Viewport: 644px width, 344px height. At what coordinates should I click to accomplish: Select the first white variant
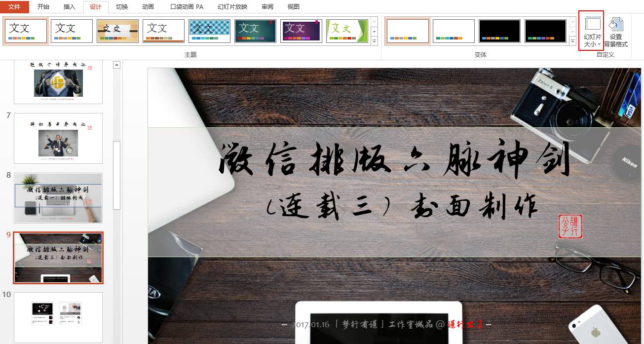pos(408,31)
